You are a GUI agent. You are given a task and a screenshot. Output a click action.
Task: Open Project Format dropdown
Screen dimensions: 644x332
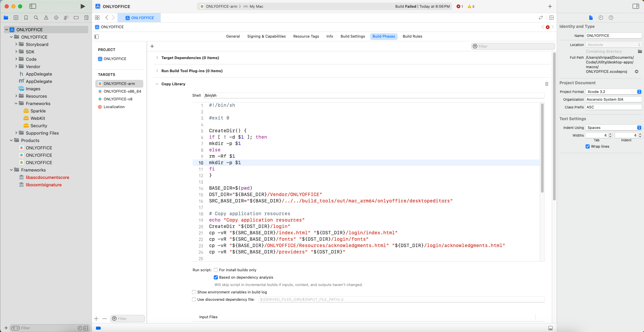(x=613, y=92)
